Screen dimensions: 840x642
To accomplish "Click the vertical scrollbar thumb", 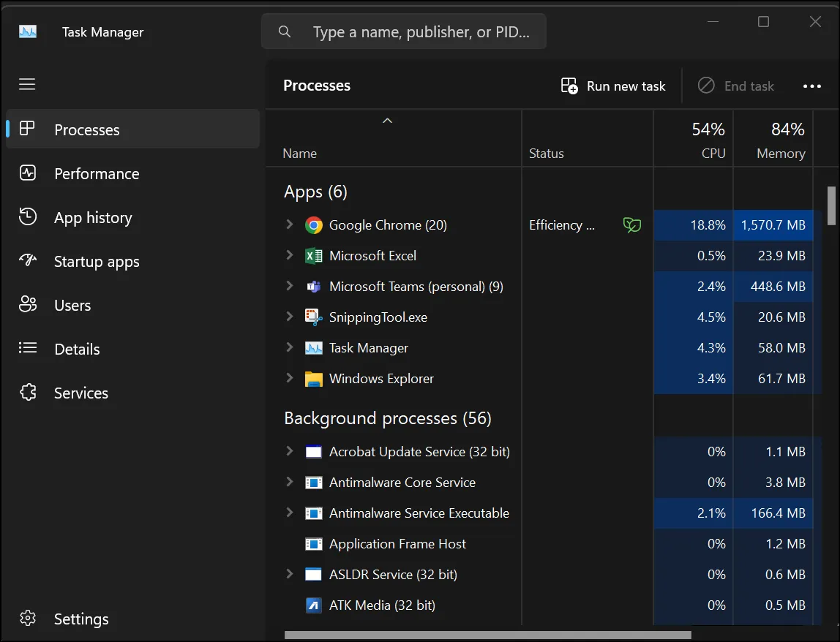I will [831, 206].
